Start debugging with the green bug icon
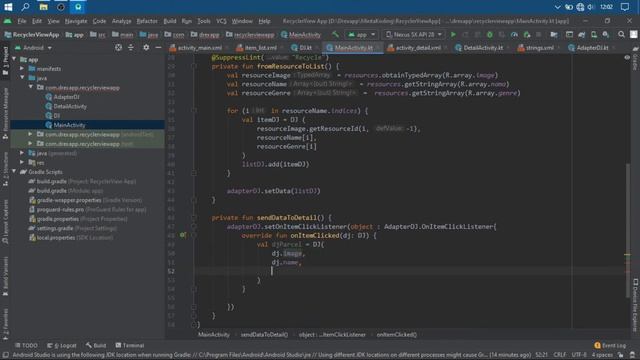The height and width of the screenshot is (360, 640). click(x=490, y=35)
